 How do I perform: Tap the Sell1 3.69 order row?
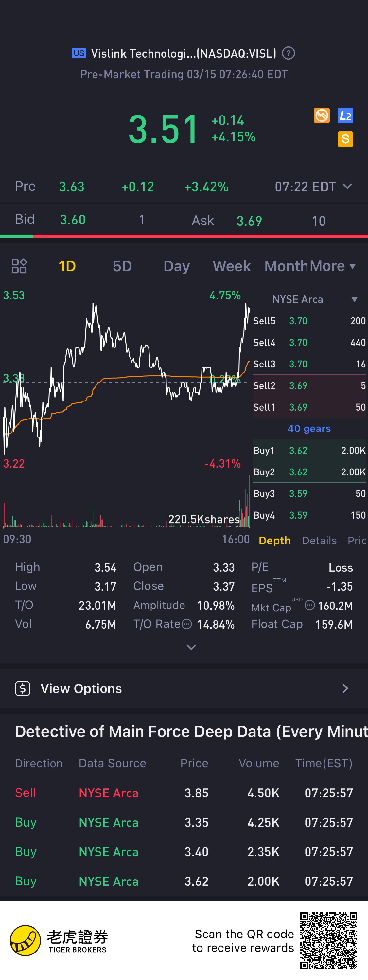(309, 407)
